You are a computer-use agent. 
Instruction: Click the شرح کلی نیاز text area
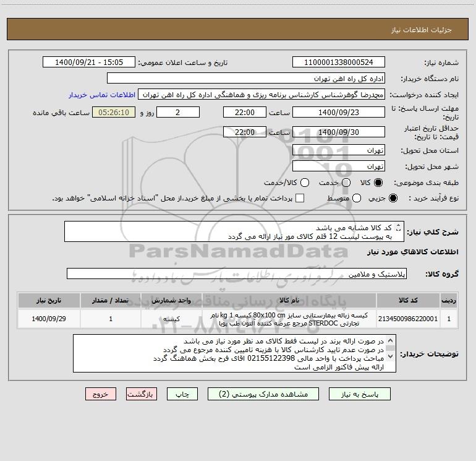(234, 231)
